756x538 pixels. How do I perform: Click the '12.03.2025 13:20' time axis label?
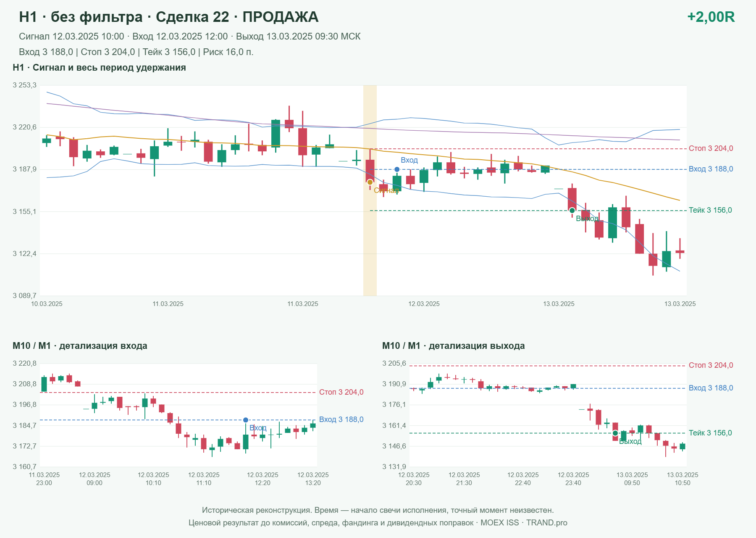313,479
